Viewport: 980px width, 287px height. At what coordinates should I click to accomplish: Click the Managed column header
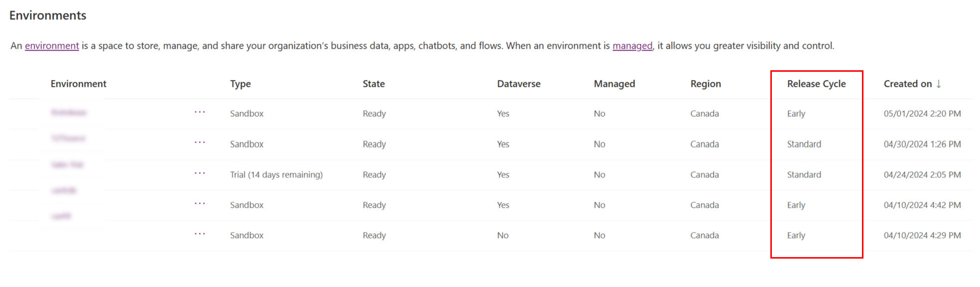[x=614, y=84]
